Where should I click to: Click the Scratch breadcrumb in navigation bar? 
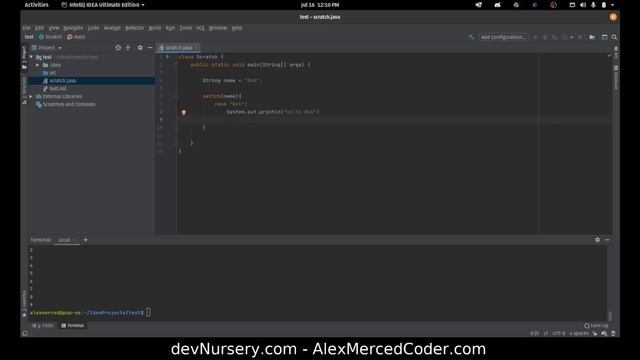pyautogui.click(x=50, y=37)
